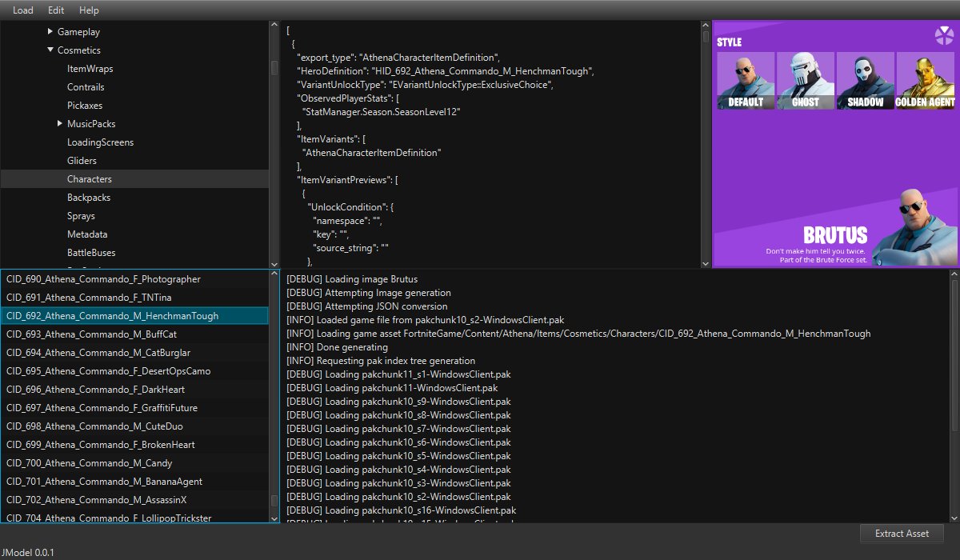960x560 pixels.
Task: Select CID_697_Athena_Commando_F_GraffitiFuture asset
Action: coord(134,408)
